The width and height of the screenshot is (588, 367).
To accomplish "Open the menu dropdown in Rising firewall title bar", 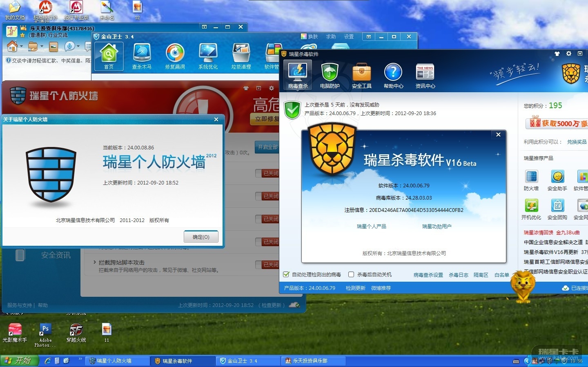I will [258, 88].
